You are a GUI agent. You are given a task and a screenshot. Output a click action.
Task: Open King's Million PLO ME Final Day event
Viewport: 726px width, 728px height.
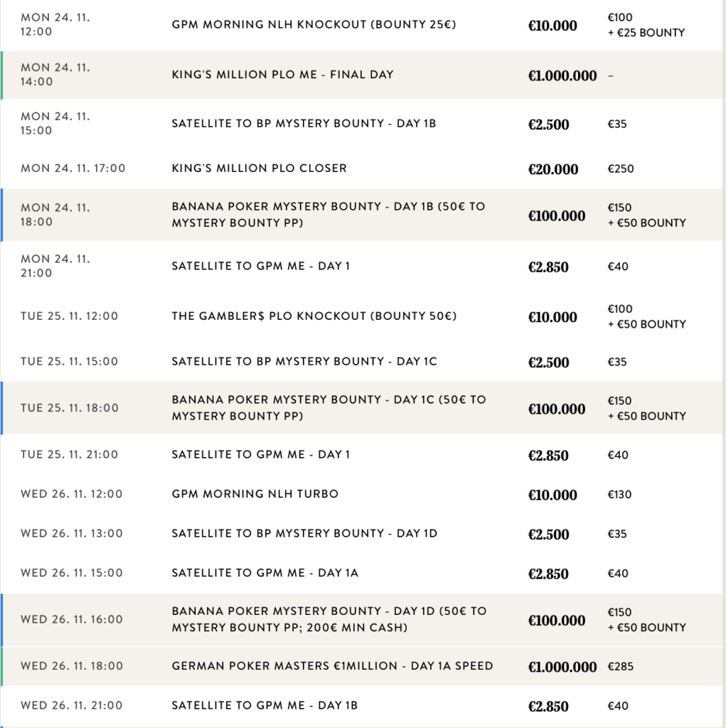pos(282,75)
